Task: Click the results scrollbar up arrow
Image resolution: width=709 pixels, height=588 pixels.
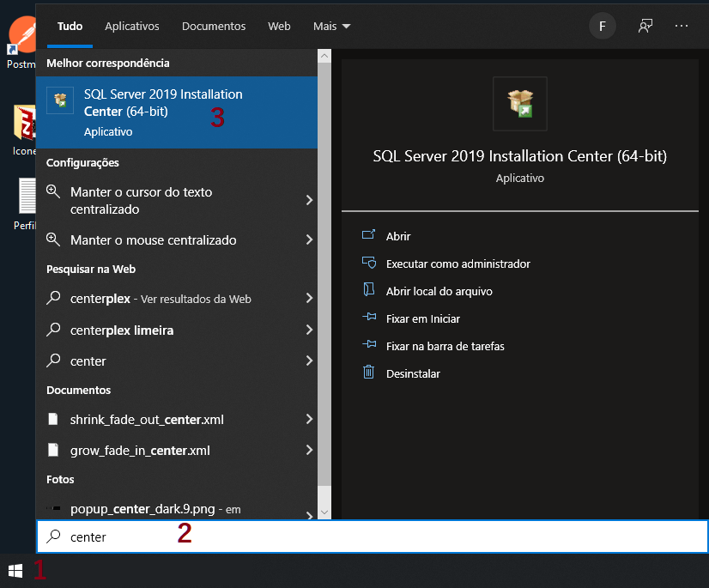Action: [x=324, y=56]
